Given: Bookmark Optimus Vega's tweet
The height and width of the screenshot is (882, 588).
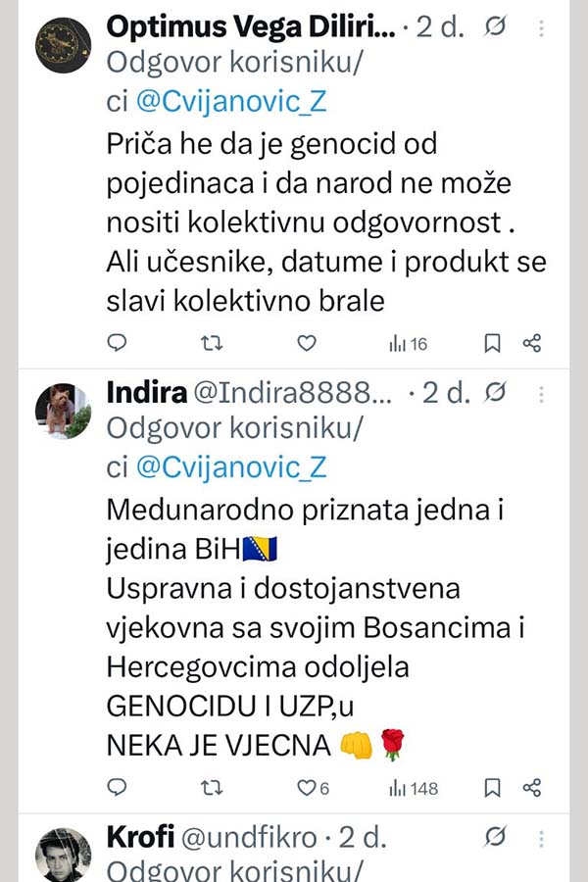Looking at the screenshot, I should (x=493, y=343).
